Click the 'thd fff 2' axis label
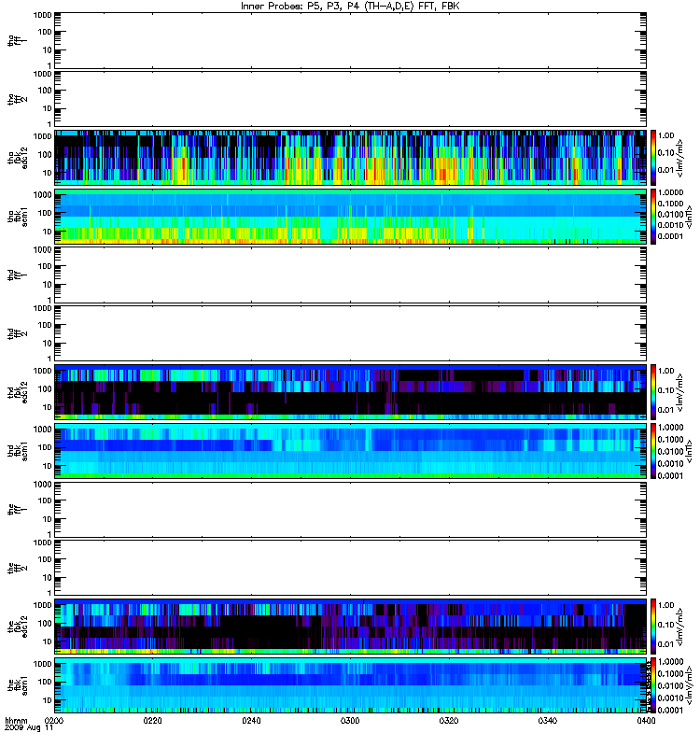 (18, 333)
